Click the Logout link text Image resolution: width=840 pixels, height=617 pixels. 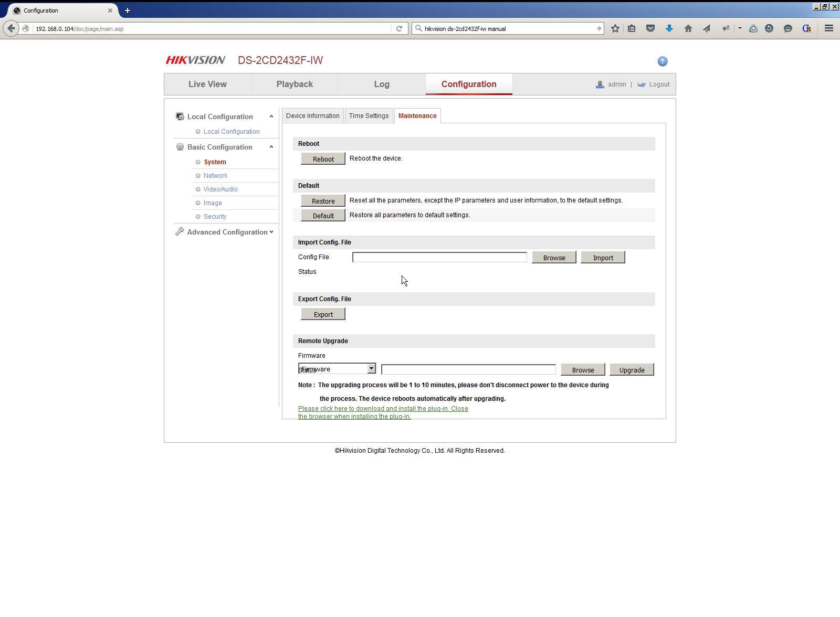[659, 84]
